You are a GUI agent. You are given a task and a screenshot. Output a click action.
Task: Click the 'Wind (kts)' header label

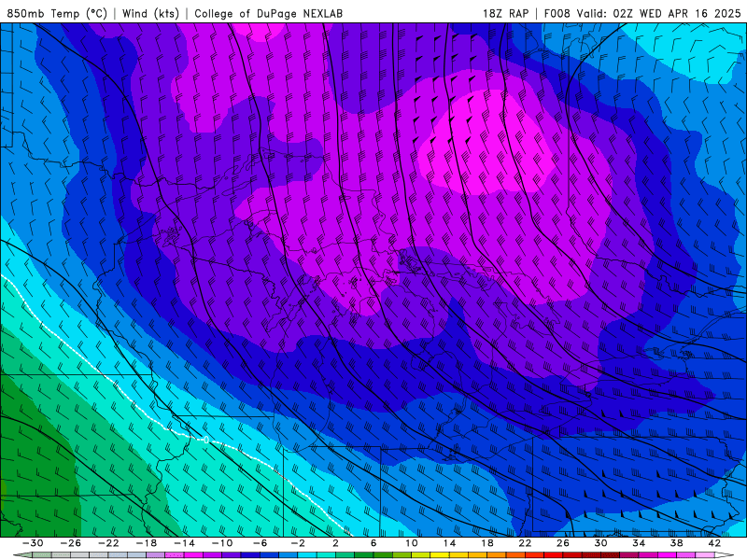(x=150, y=13)
